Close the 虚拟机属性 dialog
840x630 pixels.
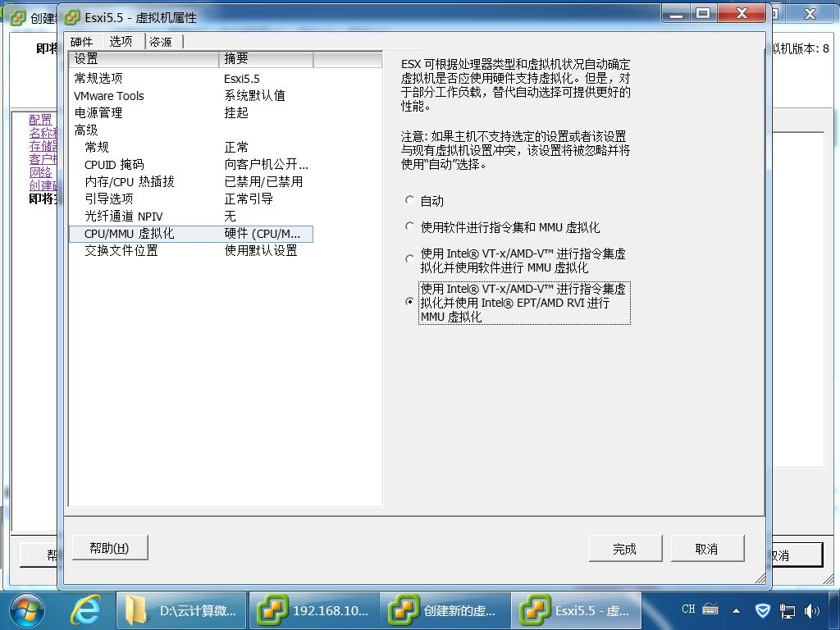click(742, 14)
